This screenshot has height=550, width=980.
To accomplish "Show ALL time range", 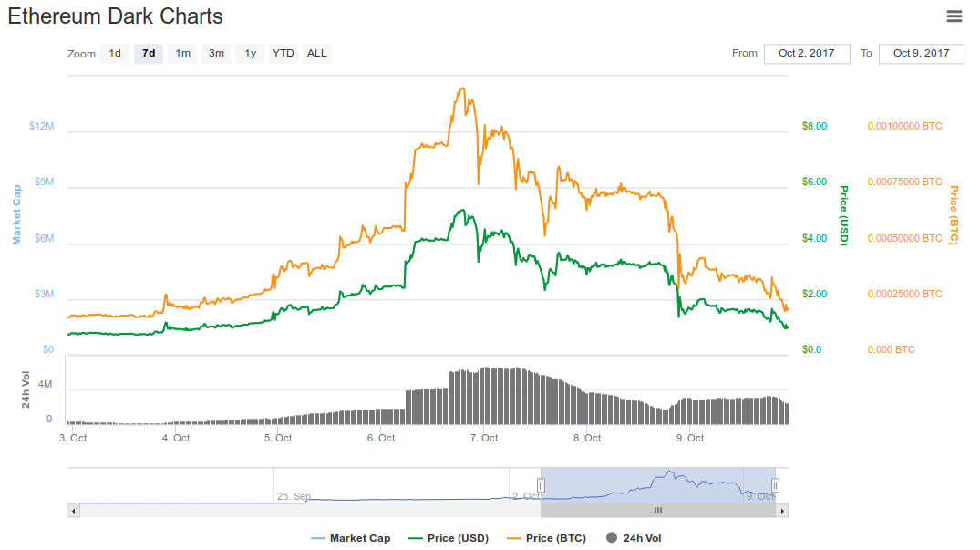I will [x=317, y=53].
